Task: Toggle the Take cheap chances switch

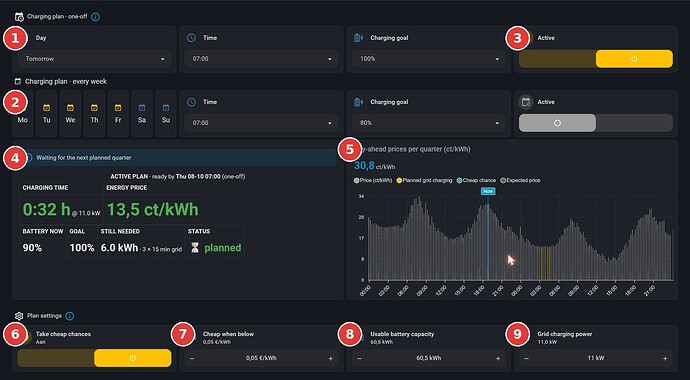Action: pyautogui.click(x=94, y=358)
